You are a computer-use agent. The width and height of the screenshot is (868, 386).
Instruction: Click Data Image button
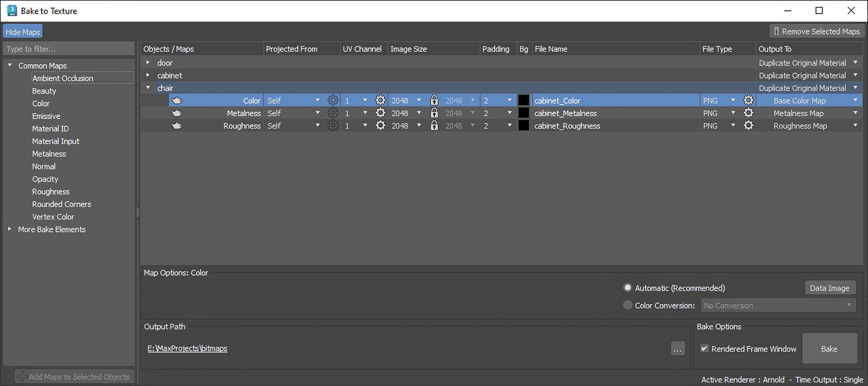coord(830,288)
